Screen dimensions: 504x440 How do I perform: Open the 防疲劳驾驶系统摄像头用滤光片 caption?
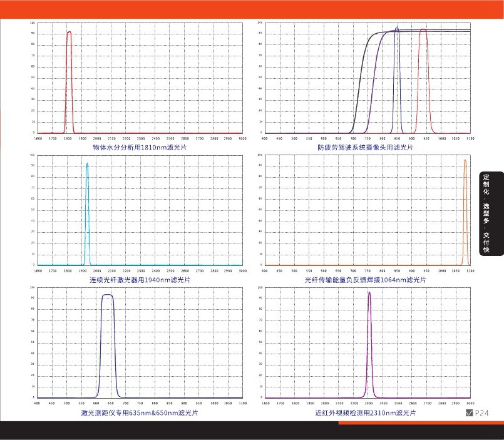(366, 148)
